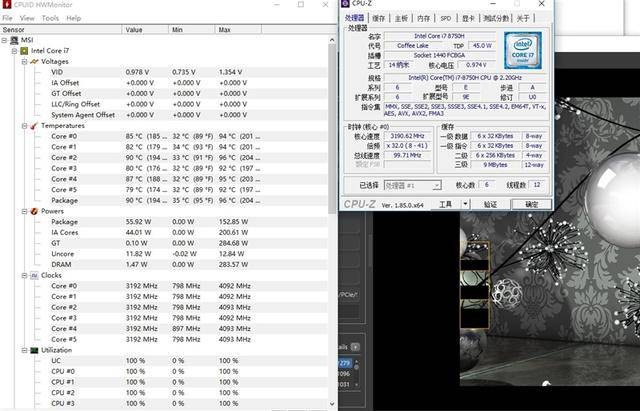Image resolution: width=640 pixels, height=411 pixels.
Task: Click the Powers flame icon
Action: point(34,211)
